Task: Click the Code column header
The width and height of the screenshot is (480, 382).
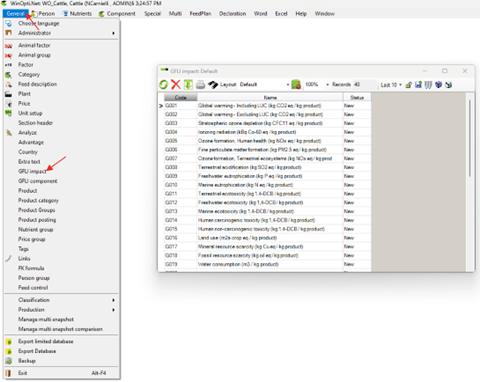Action: 180,97
